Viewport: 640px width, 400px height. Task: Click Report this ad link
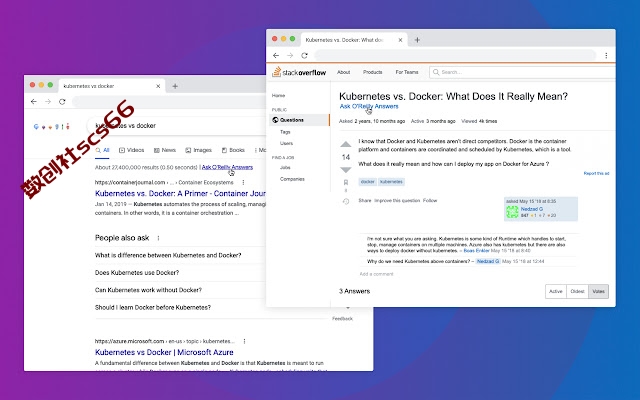pos(596,173)
